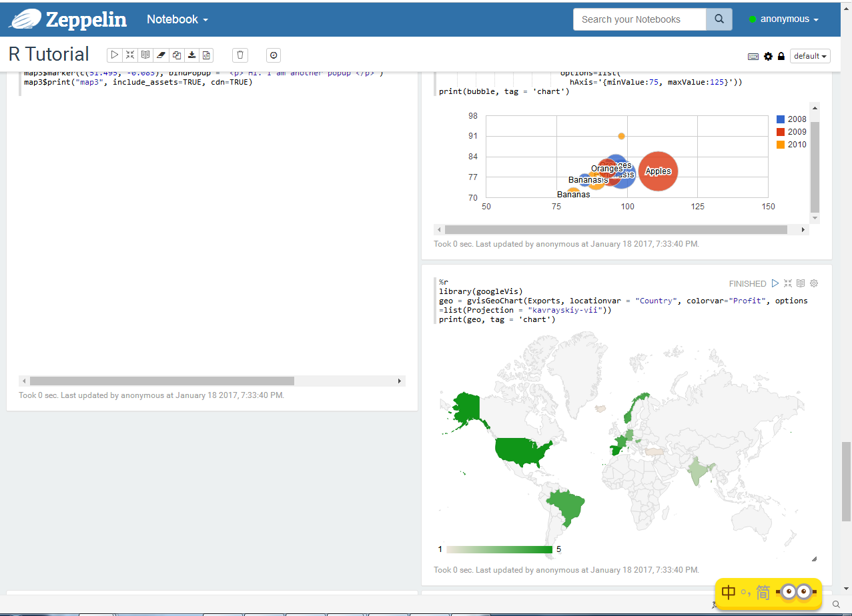The height and width of the screenshot is (616, 852).
Task: Open the cron scheduler clock icon
Action: (274, 55)
